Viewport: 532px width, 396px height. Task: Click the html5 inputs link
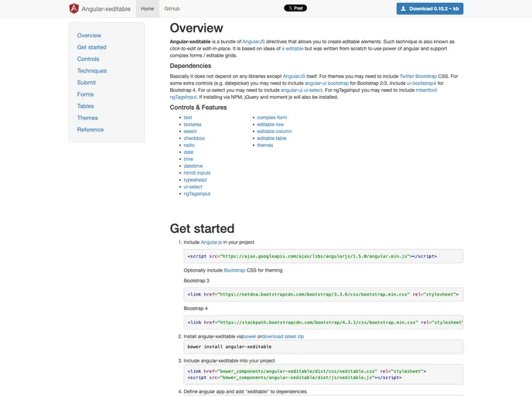[x=196, y=173]
